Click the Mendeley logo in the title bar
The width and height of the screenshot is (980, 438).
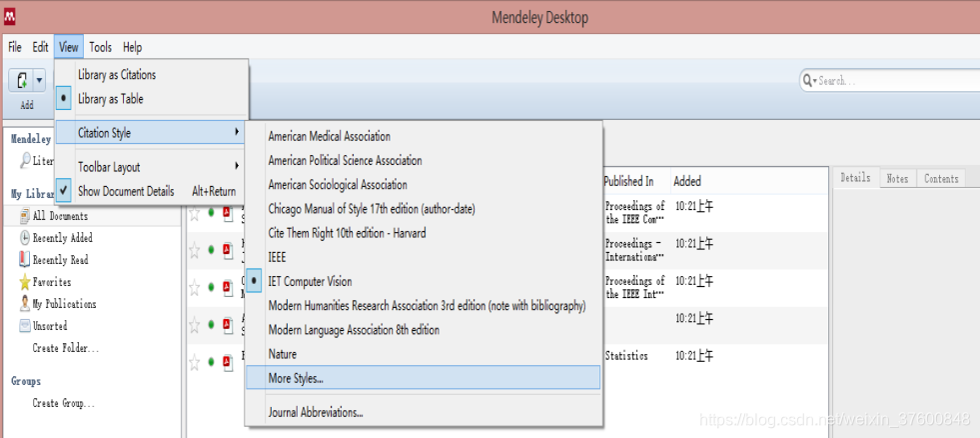point(9,16)
